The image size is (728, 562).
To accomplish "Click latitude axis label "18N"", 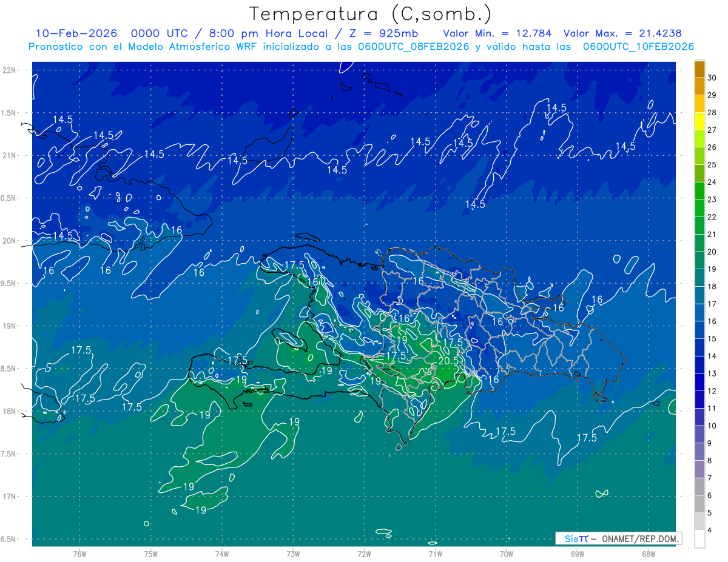I will point(8,412).
